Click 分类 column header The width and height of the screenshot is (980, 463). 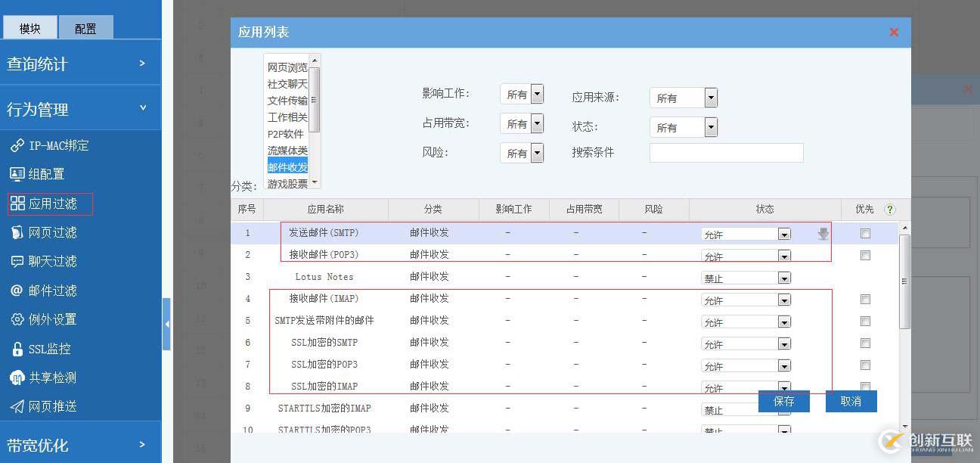(433, 210)
